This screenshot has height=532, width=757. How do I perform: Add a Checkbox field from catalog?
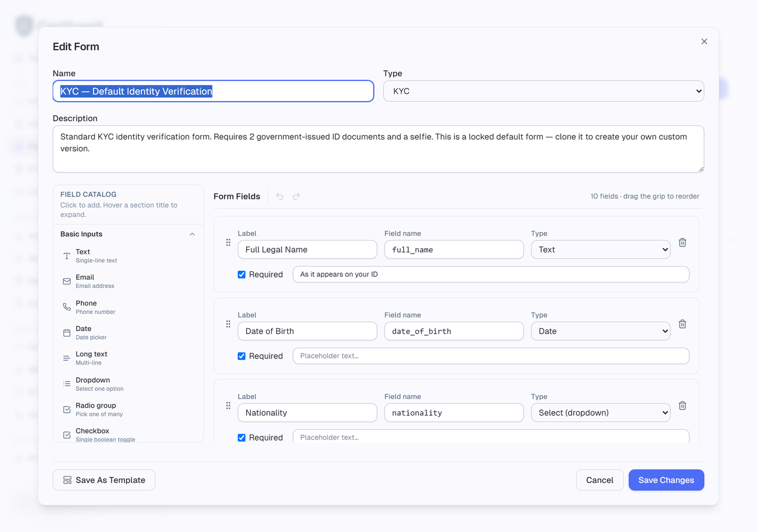coord(128,434)
